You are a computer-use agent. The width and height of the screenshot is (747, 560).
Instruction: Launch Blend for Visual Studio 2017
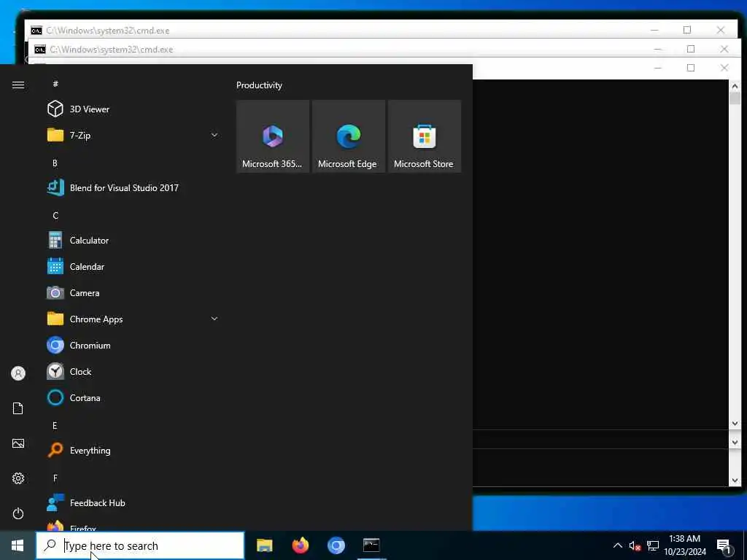coord(133,187)
